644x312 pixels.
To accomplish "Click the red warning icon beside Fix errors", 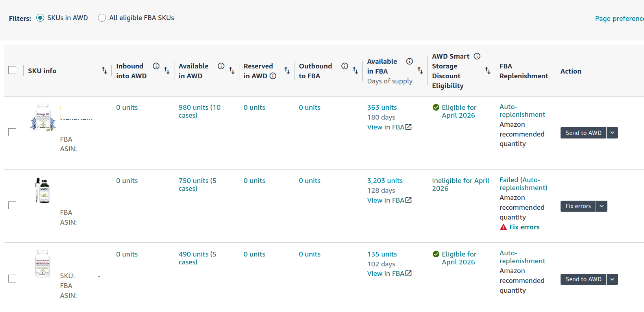I will click(503, 227).
